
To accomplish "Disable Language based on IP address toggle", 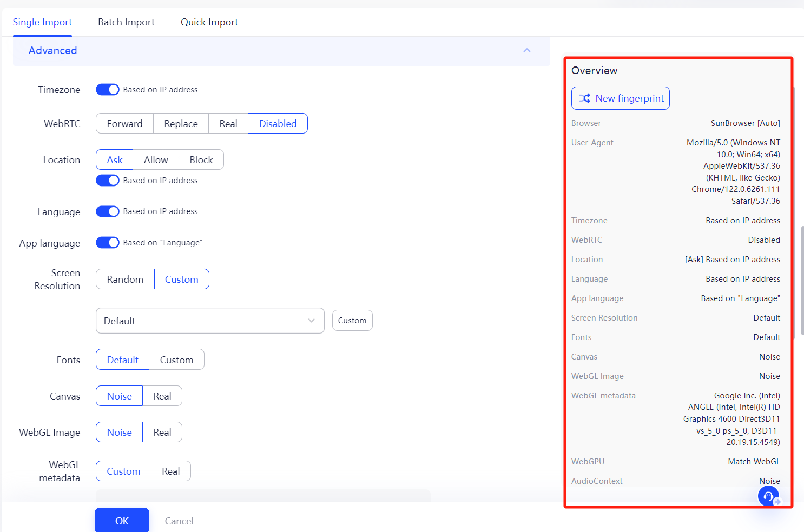I will tap(107, 211).
